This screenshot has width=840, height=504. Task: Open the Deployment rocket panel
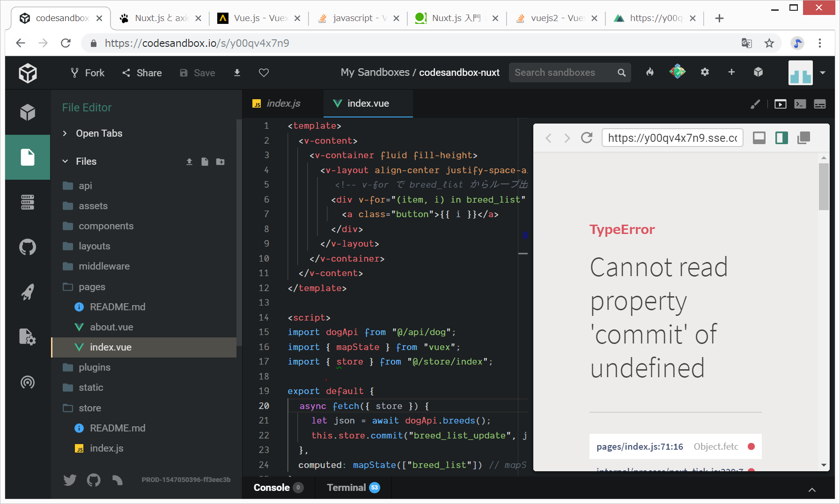coord(28,292)
